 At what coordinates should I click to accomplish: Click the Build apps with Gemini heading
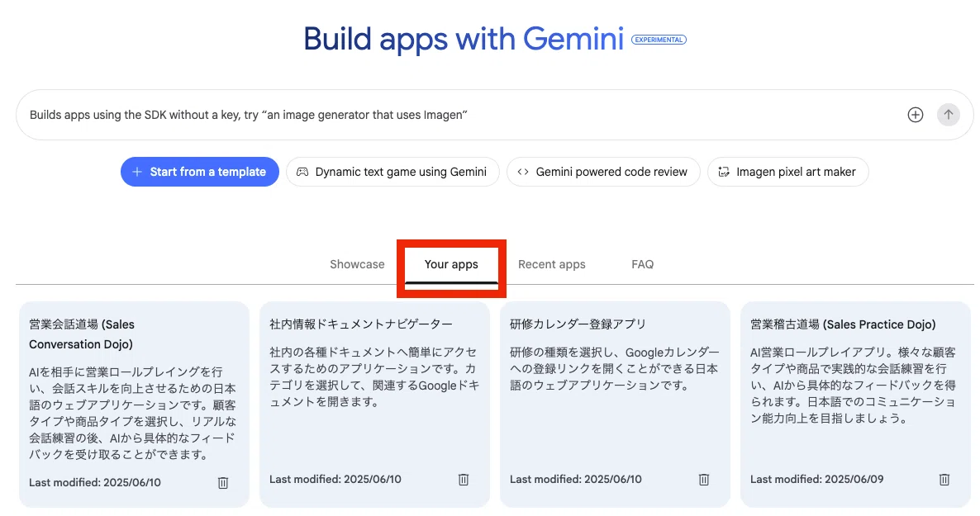coord(463,39)
